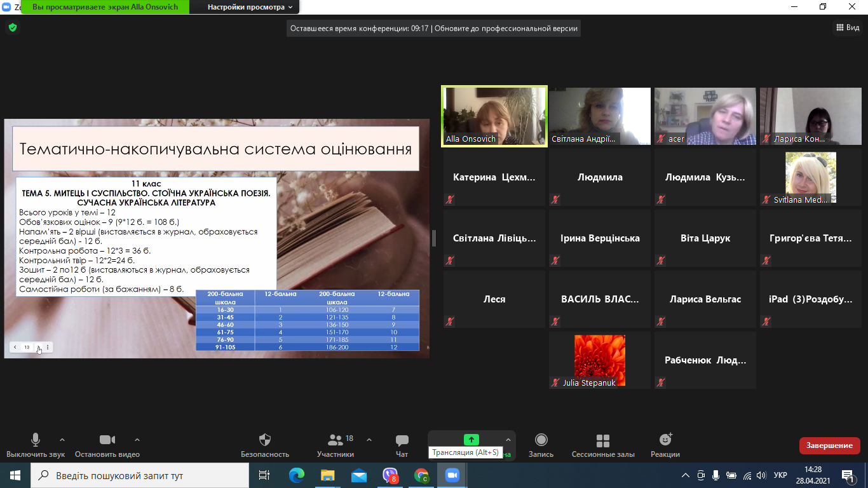Open the Reactions smiley icon

click(665, 439)
